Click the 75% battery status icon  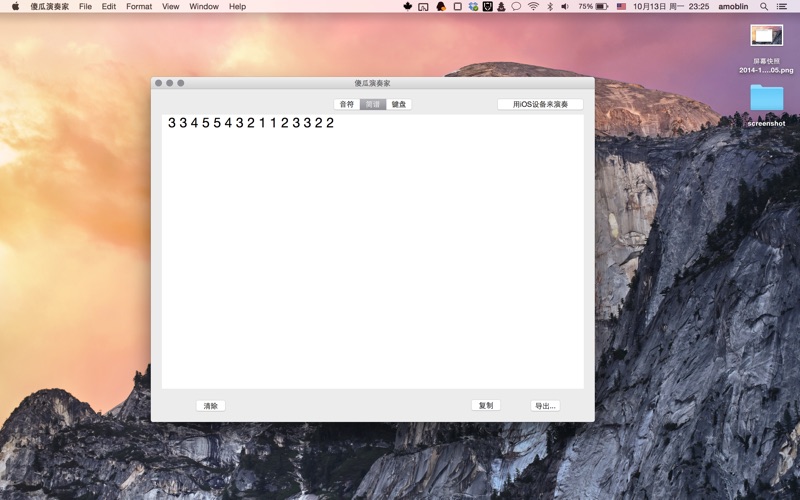593,6
